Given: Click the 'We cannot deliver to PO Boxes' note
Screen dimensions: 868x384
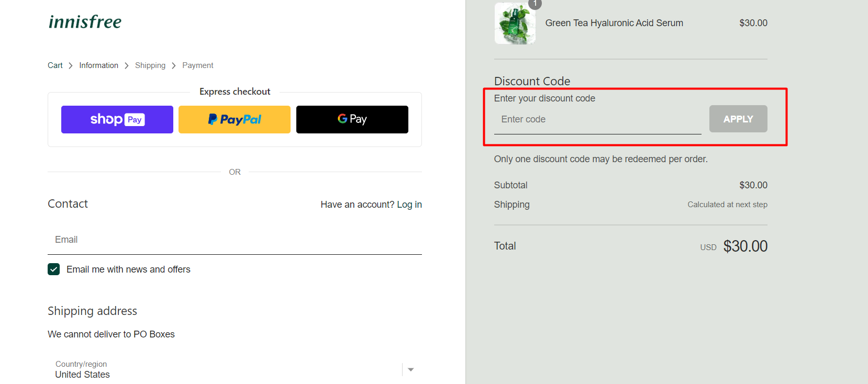Looking at the screenshot, I should click(x=111, y=334).
